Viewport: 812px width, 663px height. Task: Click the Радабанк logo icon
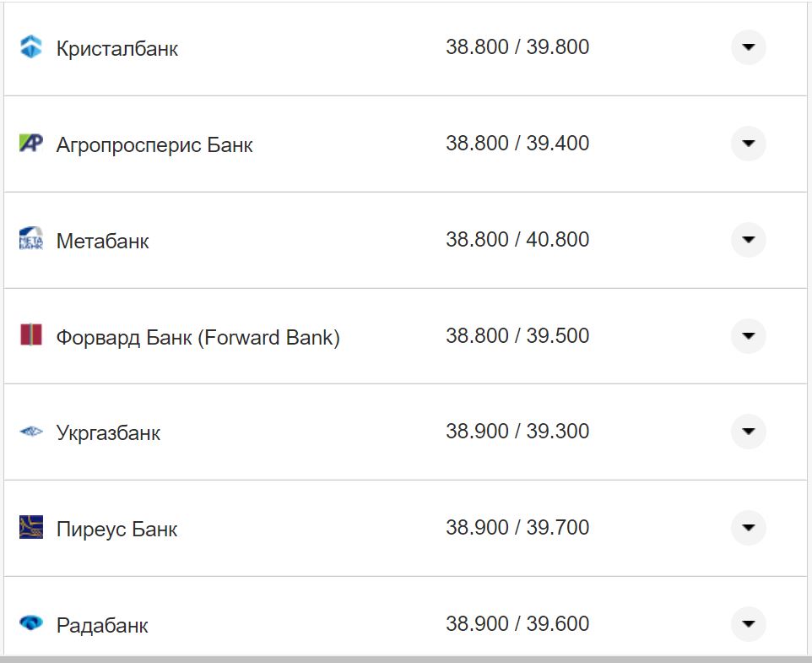click(30, 624)
